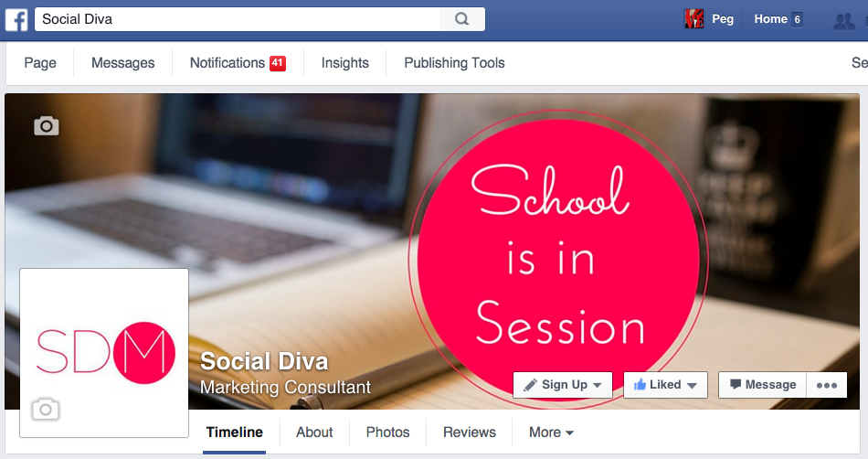This screenshot has width=868, height=459.
Task: Click the Message button
Action: tap(763, 385)
